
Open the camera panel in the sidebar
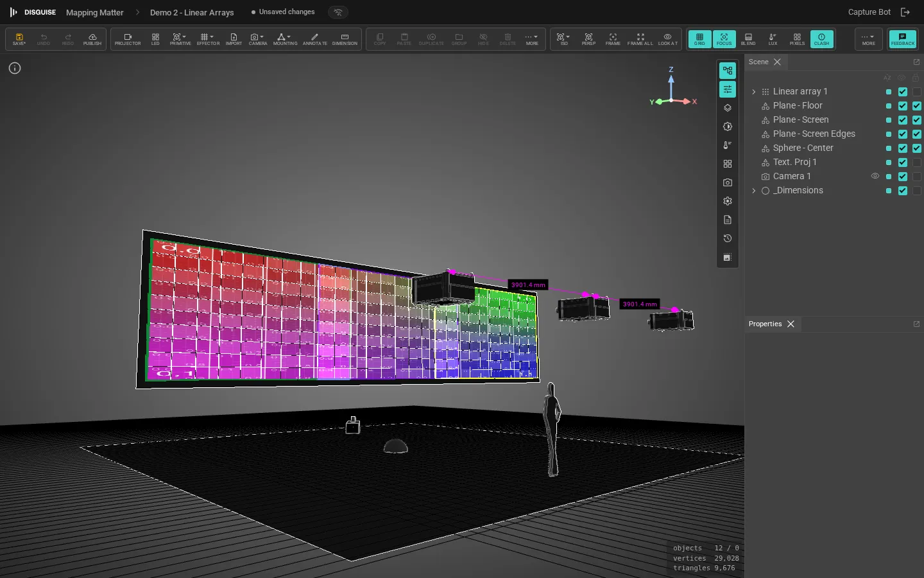pos(728,182)
